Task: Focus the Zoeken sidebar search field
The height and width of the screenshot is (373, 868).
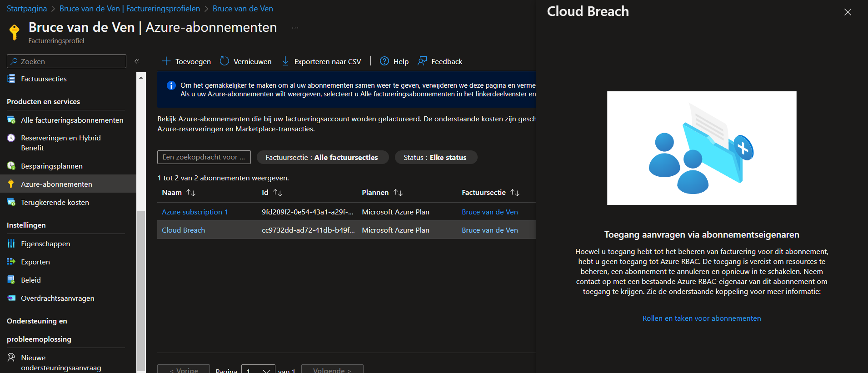Action: pos(66,61)
